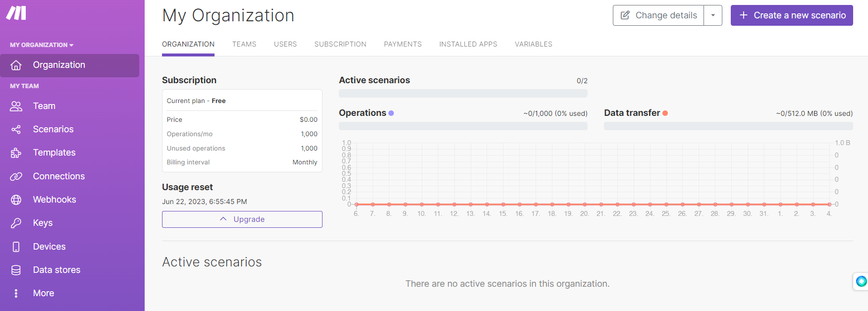Open Keys in sidebar
Viewport: 868px width, 311px height.
(69, 223)
